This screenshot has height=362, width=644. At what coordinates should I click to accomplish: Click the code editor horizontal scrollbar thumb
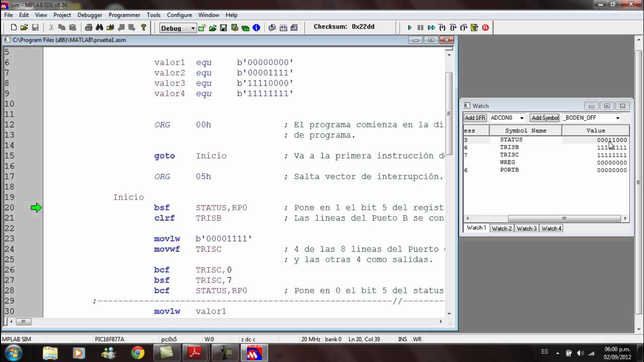click(x=24, y=322)
